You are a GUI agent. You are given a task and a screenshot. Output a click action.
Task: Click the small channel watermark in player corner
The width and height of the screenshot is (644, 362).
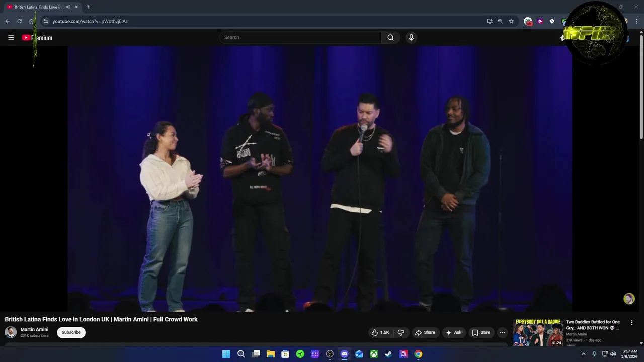tap(629, 299)
